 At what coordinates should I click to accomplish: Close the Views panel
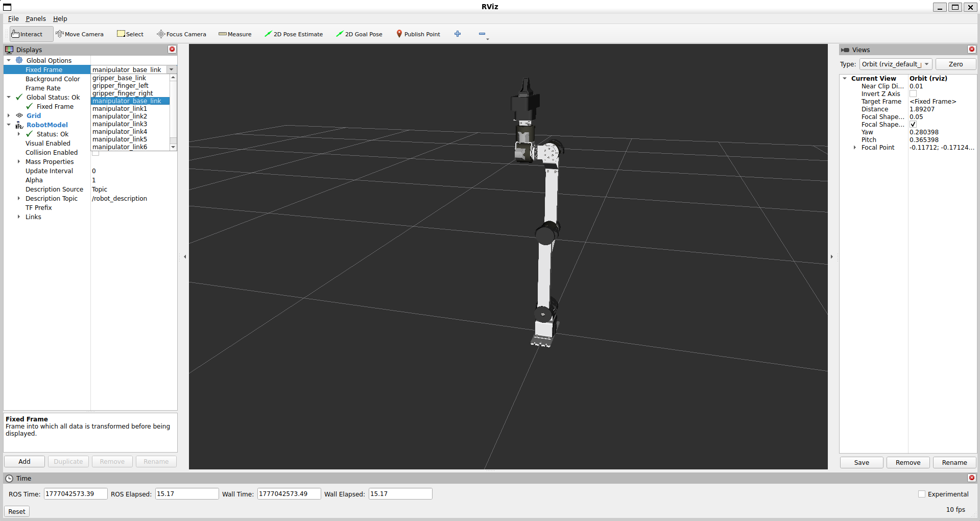click(x=972, y=50)
